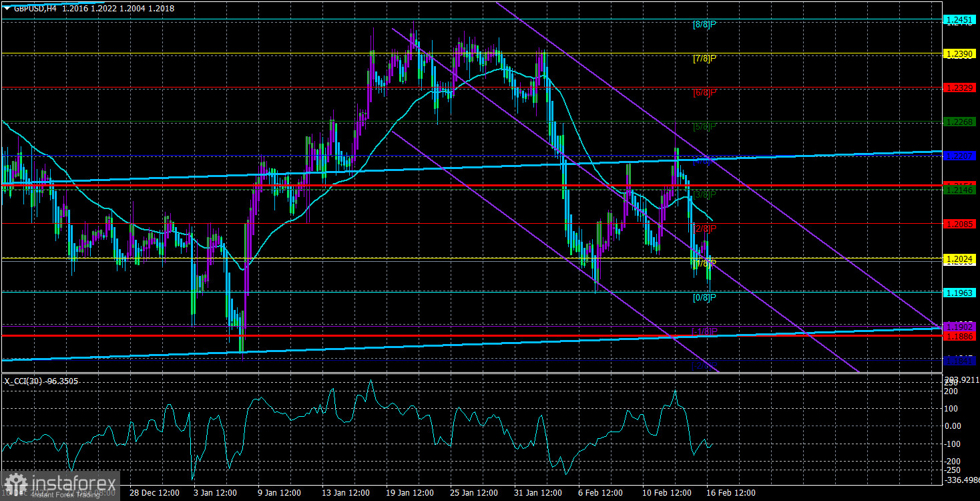Viewport: 980px width, 501px height.
Task: Click the 1.2085 red price label
Action: (x=961, y=224)
